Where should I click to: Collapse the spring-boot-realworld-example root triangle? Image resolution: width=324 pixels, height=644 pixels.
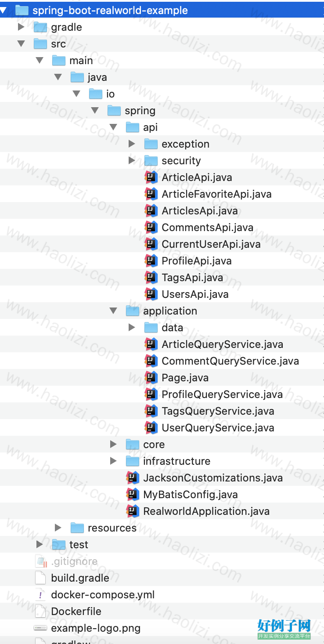pos(4,10)
